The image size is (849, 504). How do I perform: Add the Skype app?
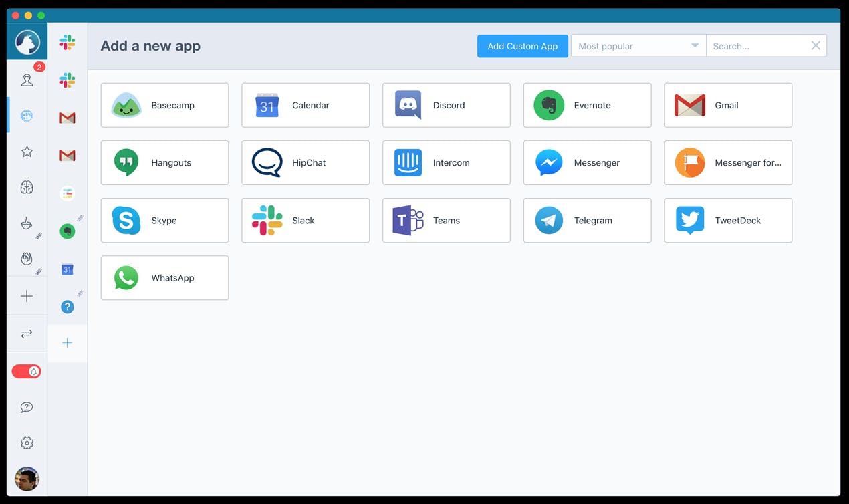point(164,220)
